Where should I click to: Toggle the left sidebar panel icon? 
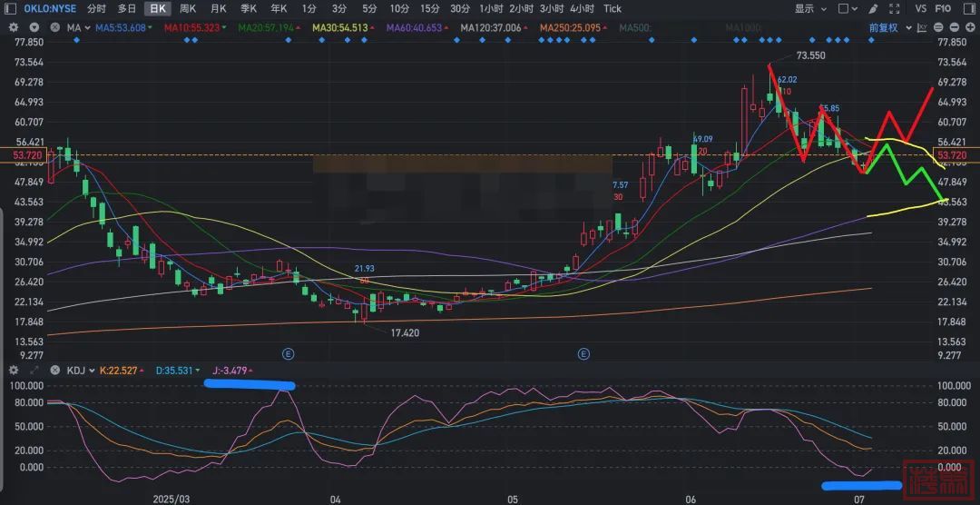[x=12, y=8]
